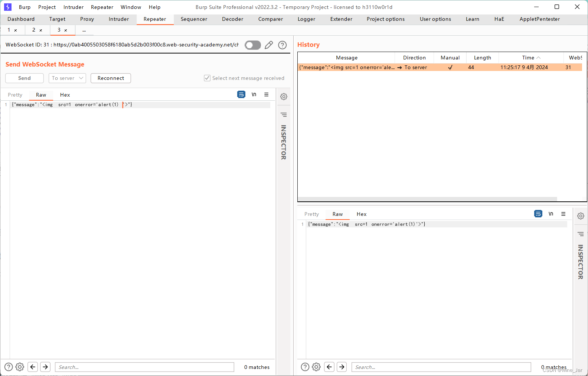Switch history viewer to Pretty view
Image resolution: width=588 pixels, height=376 pixels.
click(x=312, y=214)
